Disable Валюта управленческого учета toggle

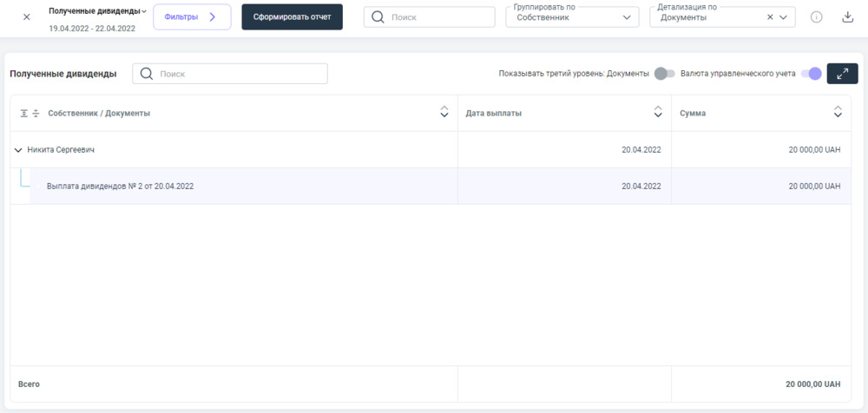point(811,74)
